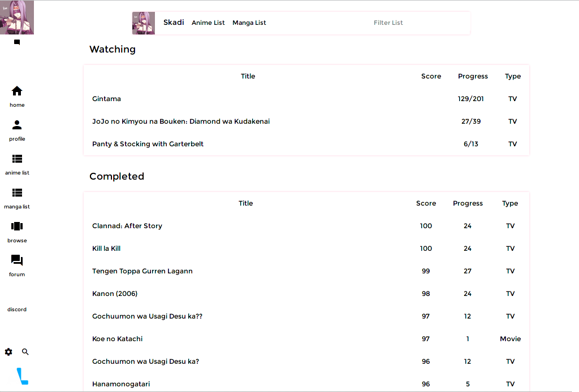Click Skadi avatar in header bar
This screenshot has width=579, height=392.
[x=144, y=23]
